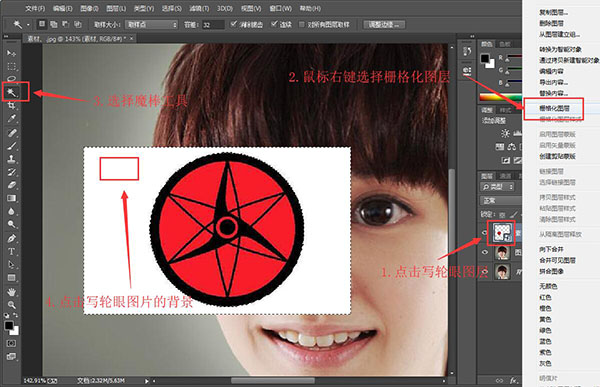Hide the Sharingan smart object layer
600x387 pixels.
(484, 233)
